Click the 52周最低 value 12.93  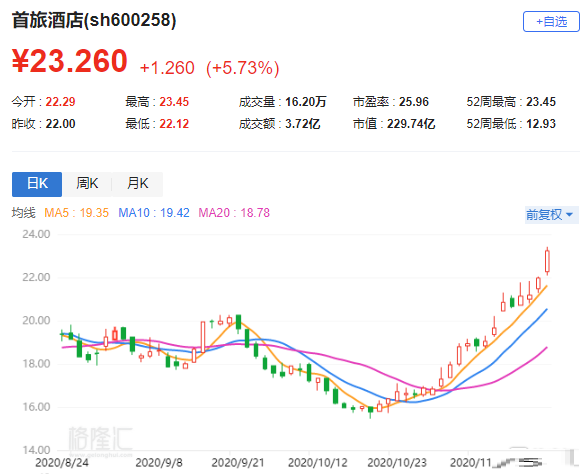(x=541, y=124)
